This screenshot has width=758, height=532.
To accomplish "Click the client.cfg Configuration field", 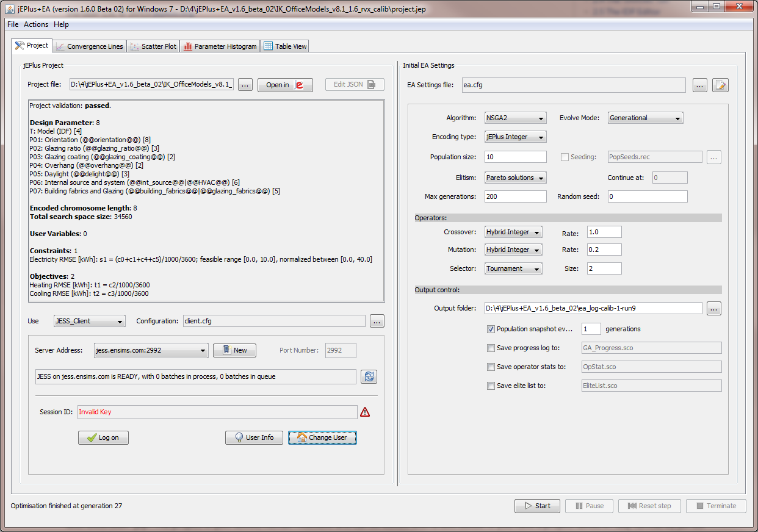I will pyautogui.click(x=274, y=321).
